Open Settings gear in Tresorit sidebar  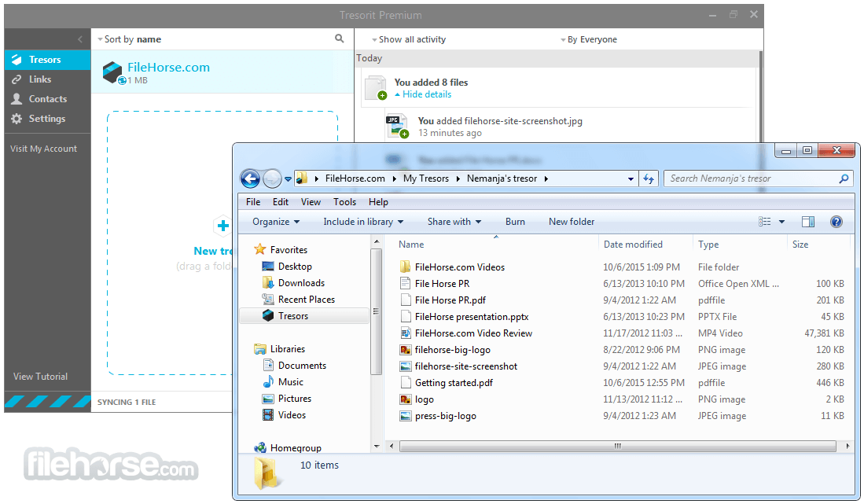17,119
